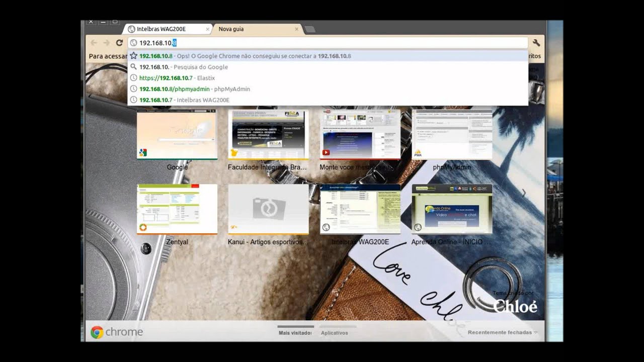Click the Zentyal label under the thumbnail

(x=177, y=242)
